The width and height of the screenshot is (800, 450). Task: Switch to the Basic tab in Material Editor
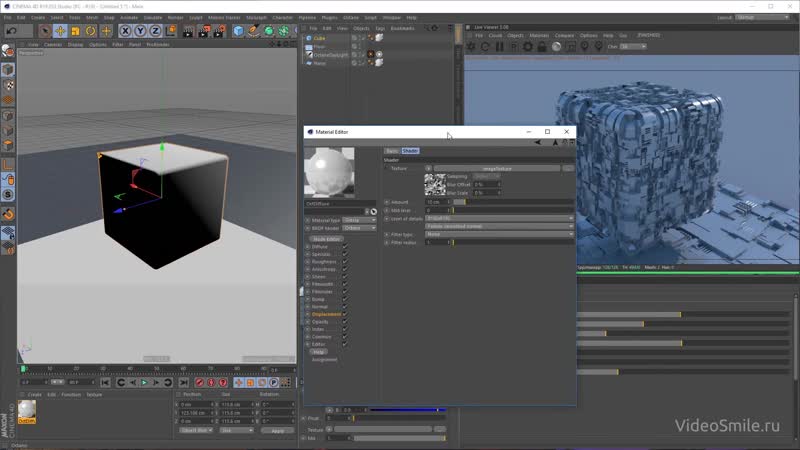click(392, 151)
